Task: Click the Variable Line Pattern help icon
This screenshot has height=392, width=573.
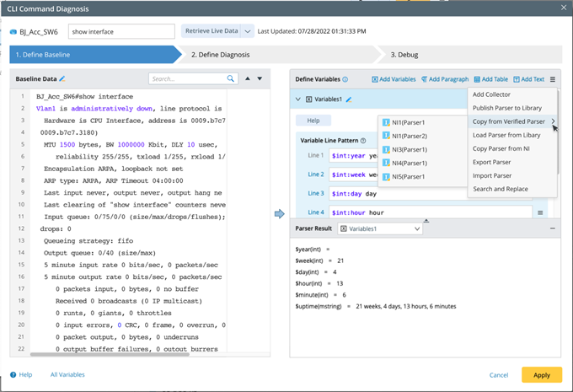Action: point(363,141)
